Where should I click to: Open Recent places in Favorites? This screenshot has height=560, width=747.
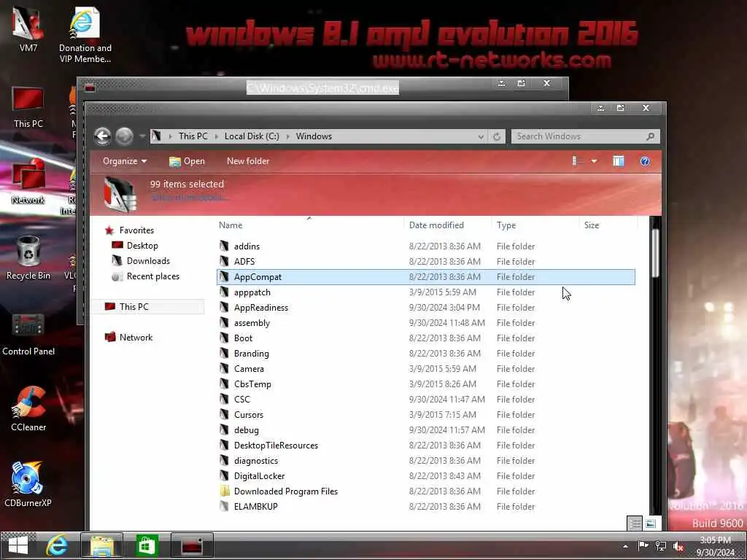(x=153, y=276)
